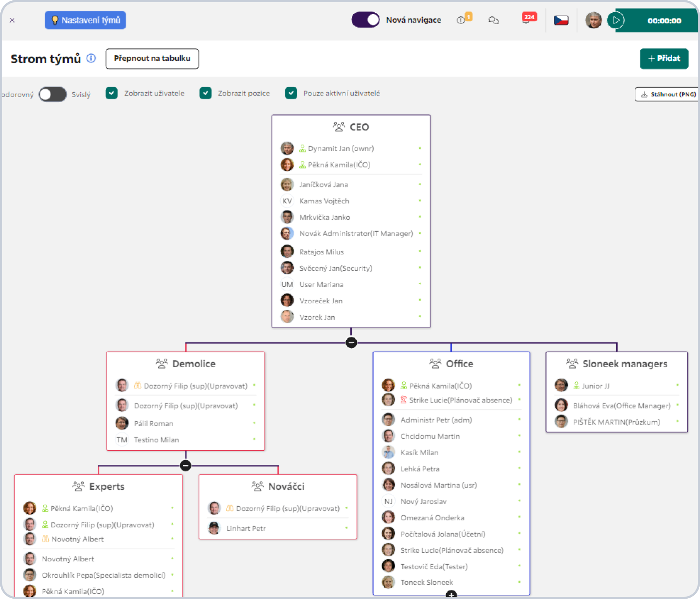Click KV initials avatar
Viewport: 700px width, 599px height.
(287, 201)
